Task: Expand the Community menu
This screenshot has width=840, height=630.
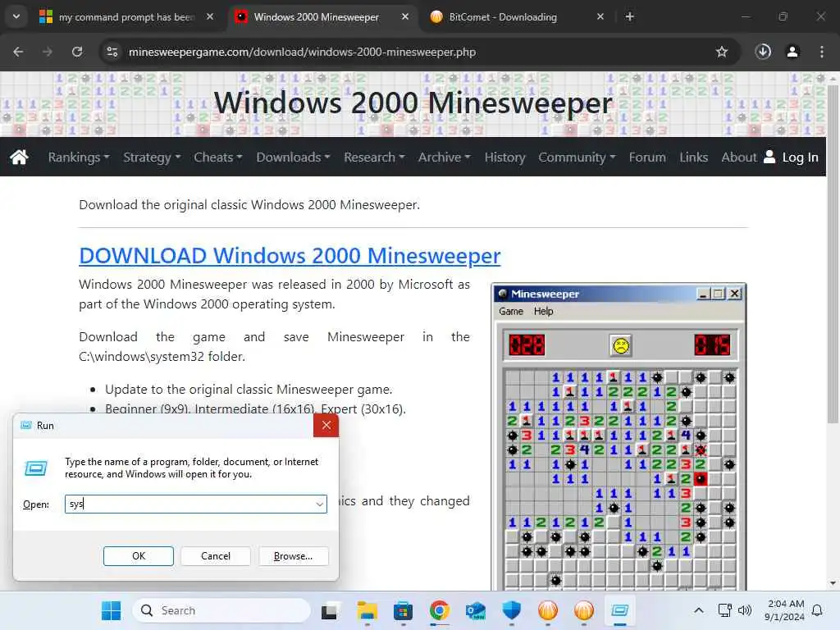Action: tap(577, 157)
